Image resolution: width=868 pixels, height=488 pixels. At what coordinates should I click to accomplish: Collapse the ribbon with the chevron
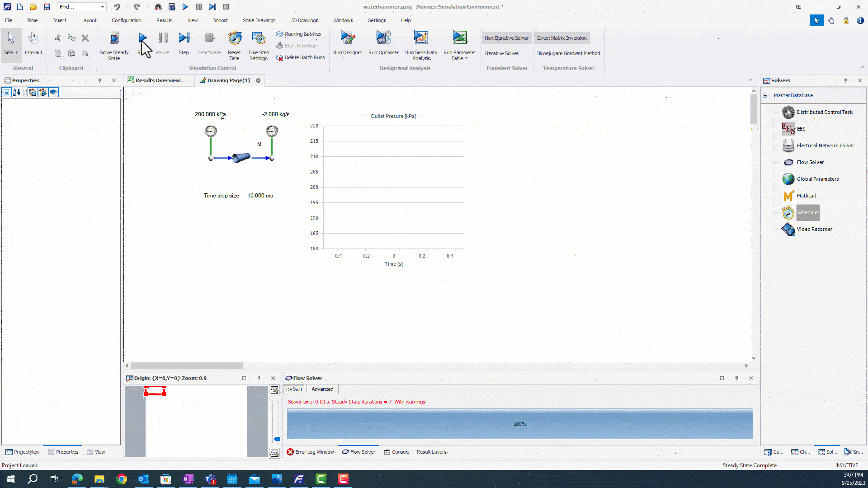tap(862, 67)
